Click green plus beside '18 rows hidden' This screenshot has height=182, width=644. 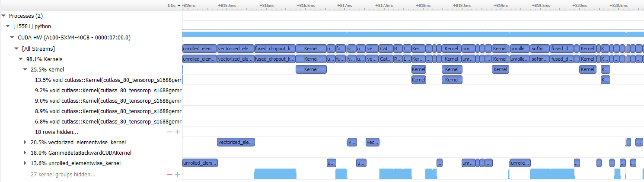click(x=177, y=132)
